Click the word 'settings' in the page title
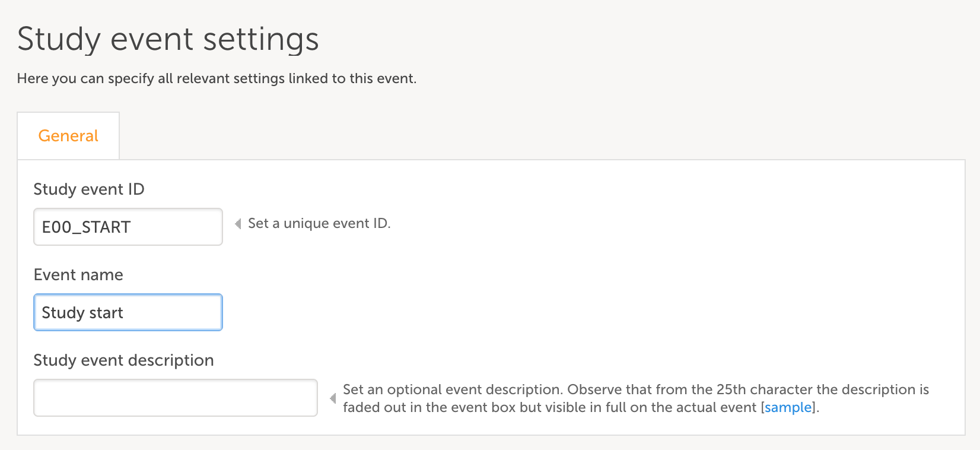Screen dimensions: 980x450 tap(261, 39)
